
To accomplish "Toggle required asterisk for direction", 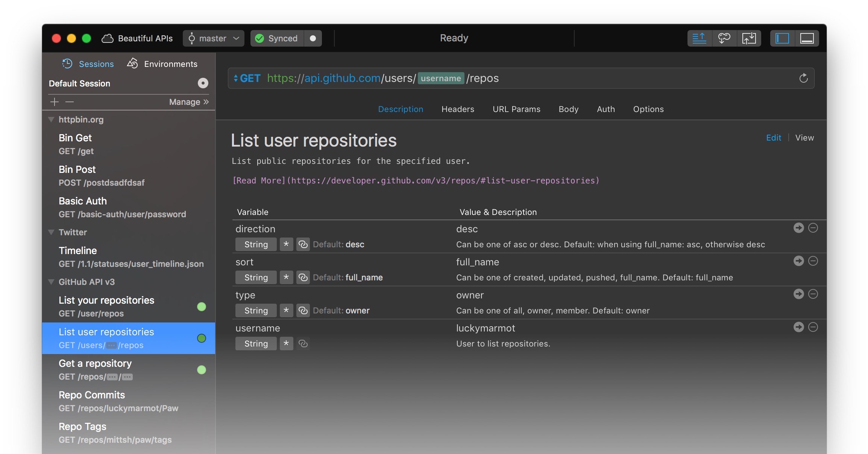I will (286, 244).
